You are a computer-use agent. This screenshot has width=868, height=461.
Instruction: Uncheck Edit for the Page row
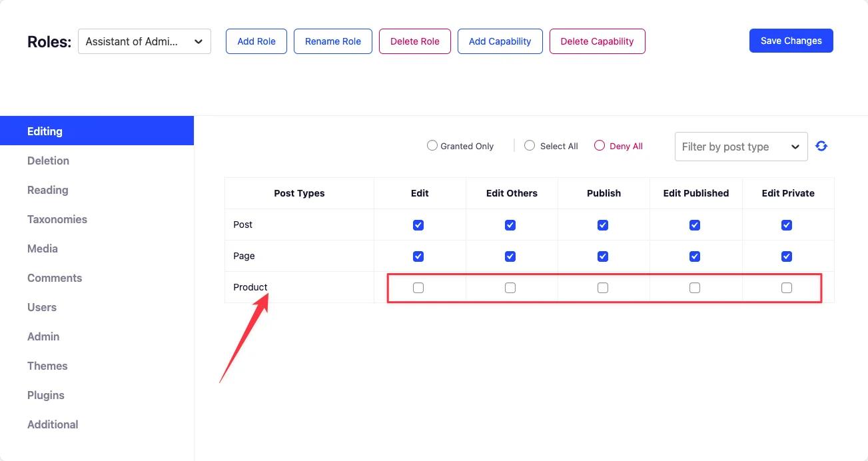point(418,256)
